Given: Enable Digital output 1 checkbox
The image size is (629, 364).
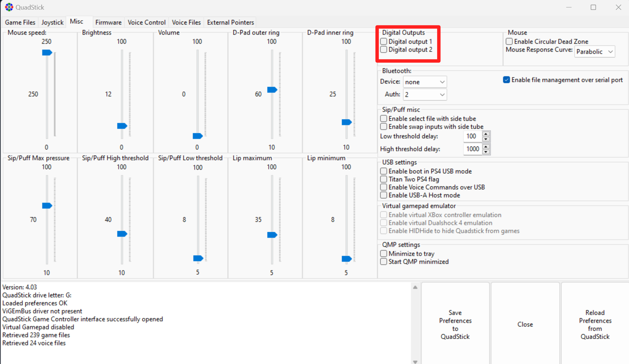Looking at the screenshot, I should point(384,41).
